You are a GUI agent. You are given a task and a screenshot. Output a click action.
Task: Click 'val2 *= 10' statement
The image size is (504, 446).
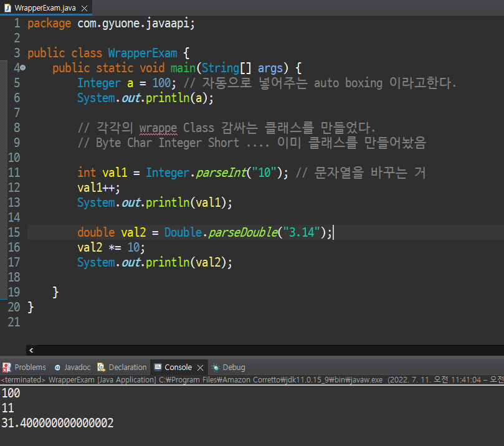pyautogui.click(x=110, y=247)
